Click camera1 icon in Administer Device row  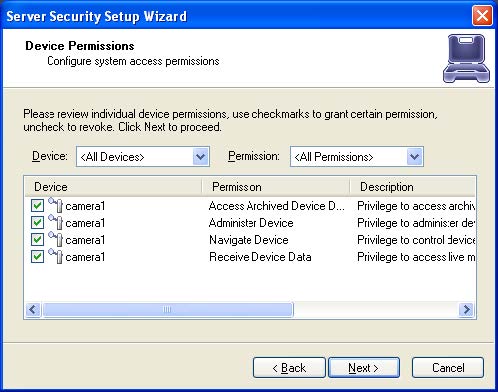click(55, 222)
